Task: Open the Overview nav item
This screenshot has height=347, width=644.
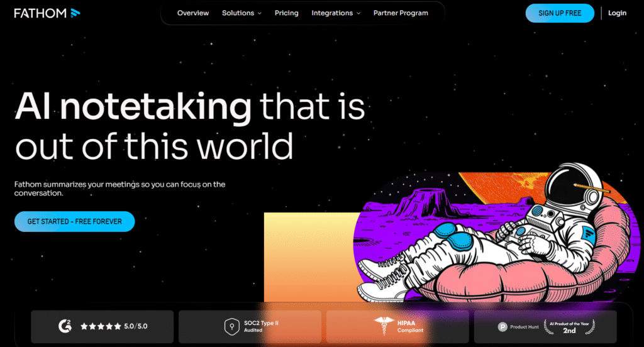Action: [193, 13]
